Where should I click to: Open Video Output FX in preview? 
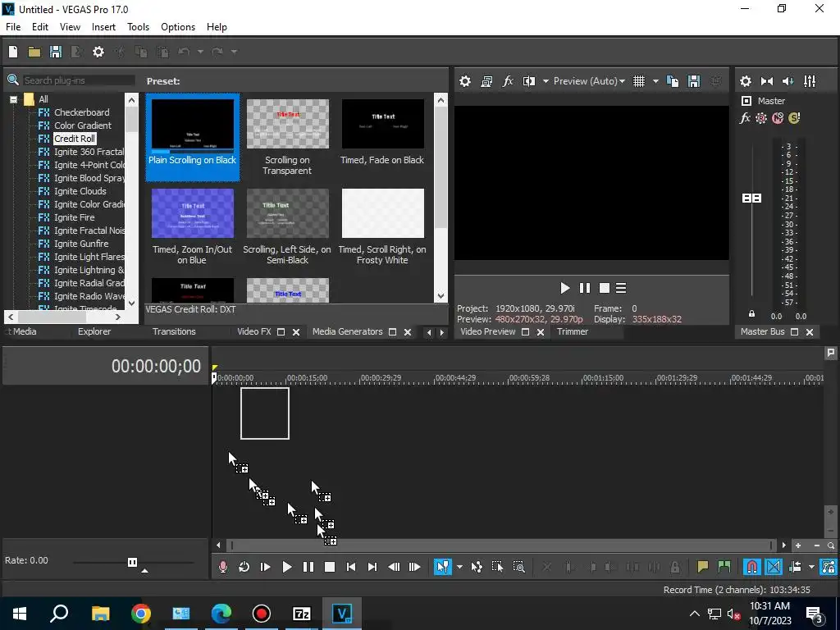508,81
